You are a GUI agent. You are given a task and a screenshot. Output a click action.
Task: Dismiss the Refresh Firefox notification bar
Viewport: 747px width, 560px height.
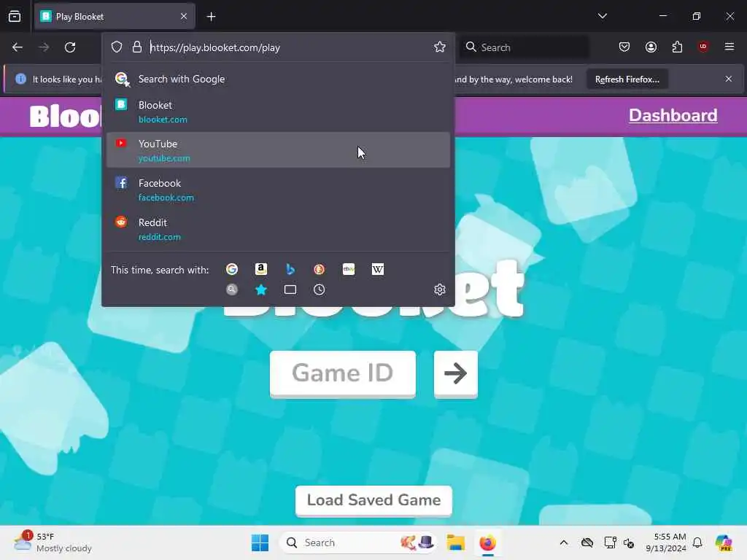pyautogui.click(x=729, y=79)
